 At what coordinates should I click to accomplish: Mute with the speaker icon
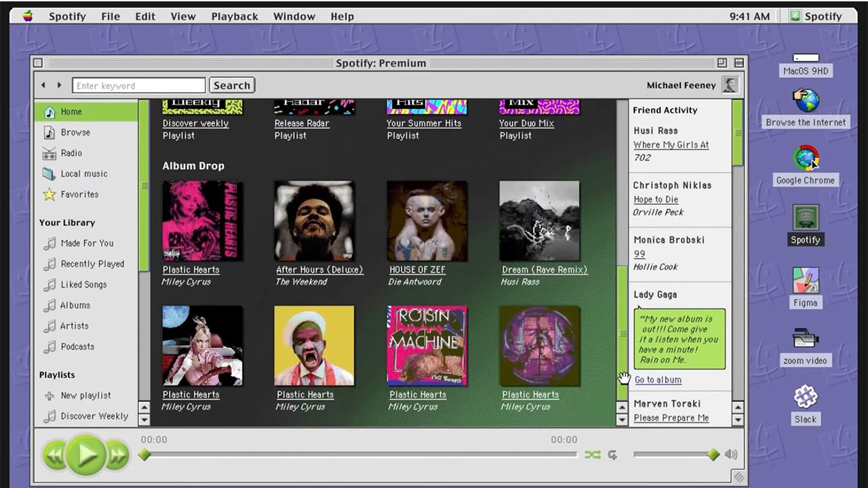pos(731,455)
